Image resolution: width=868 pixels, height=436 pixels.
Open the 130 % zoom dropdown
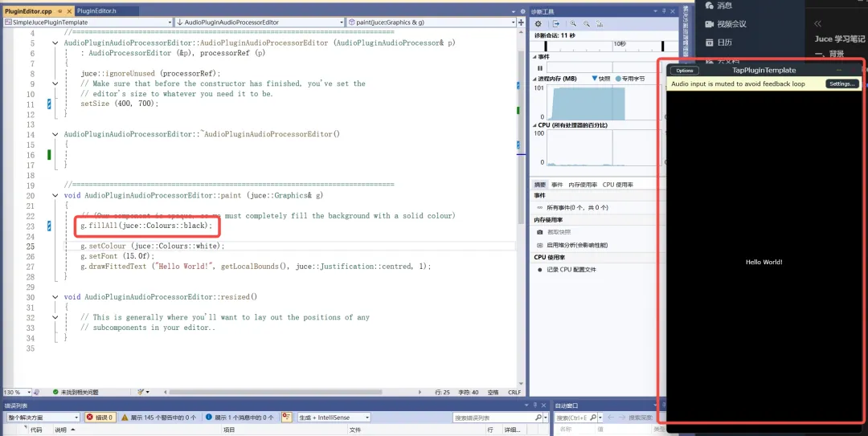coord(29,393)
